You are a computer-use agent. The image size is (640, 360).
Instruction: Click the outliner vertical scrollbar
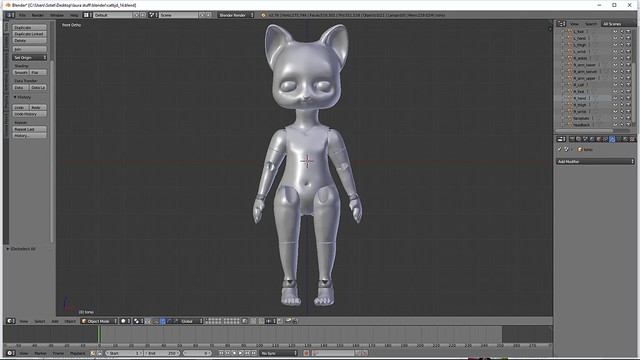(x=633, y=92)
